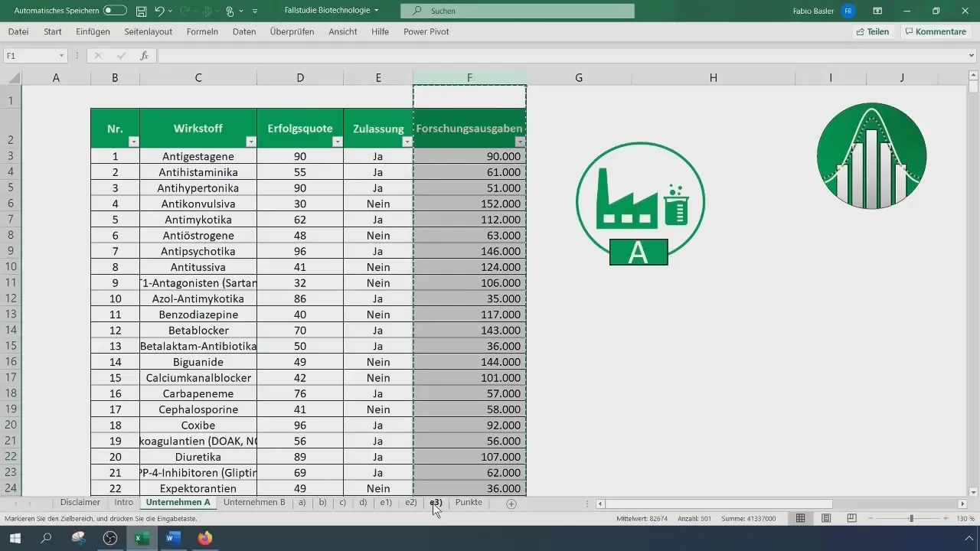Click the Betablocker cell
Viewport: 980px width, 551px height.
pyautogui.click(x=198, y=331)
